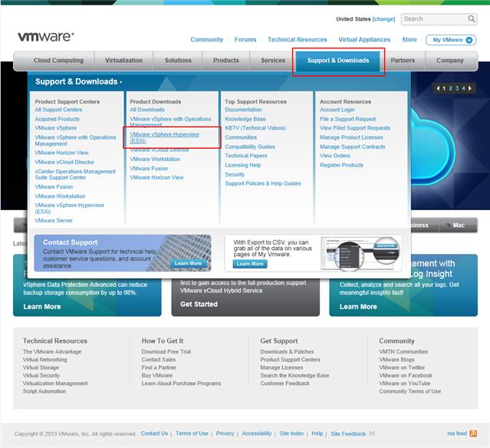
Task: Open Store link
Action: (x=409, y=40)
